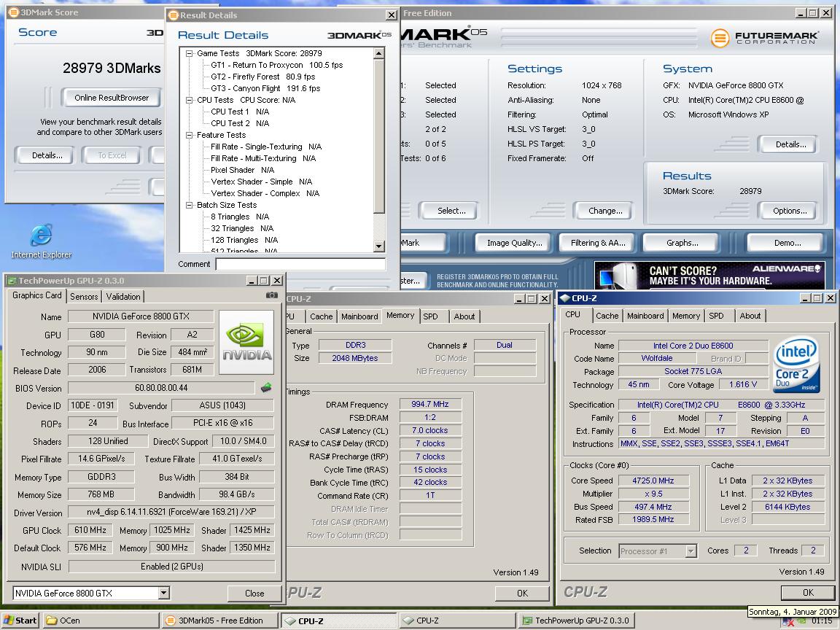Collapse the Game Tests tree node
This screenshot has height=630, width=840.
(x=189, y=53)
